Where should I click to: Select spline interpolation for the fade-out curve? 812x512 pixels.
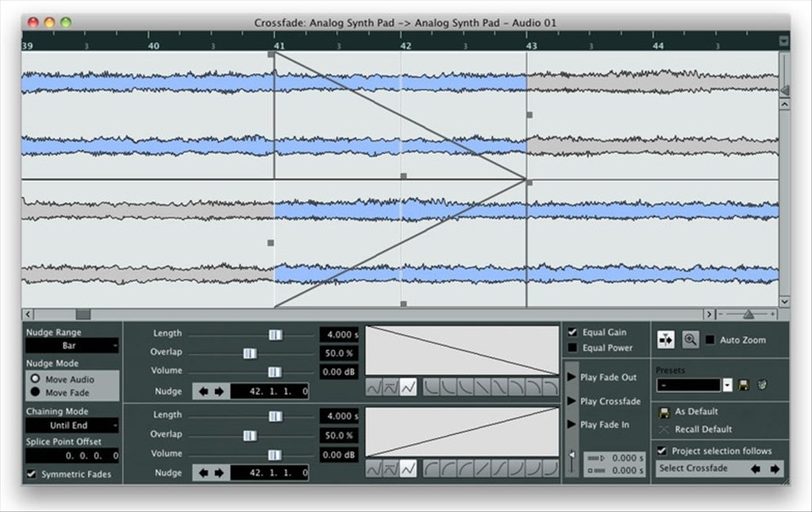pyautogui.click(x=374, y=387)
